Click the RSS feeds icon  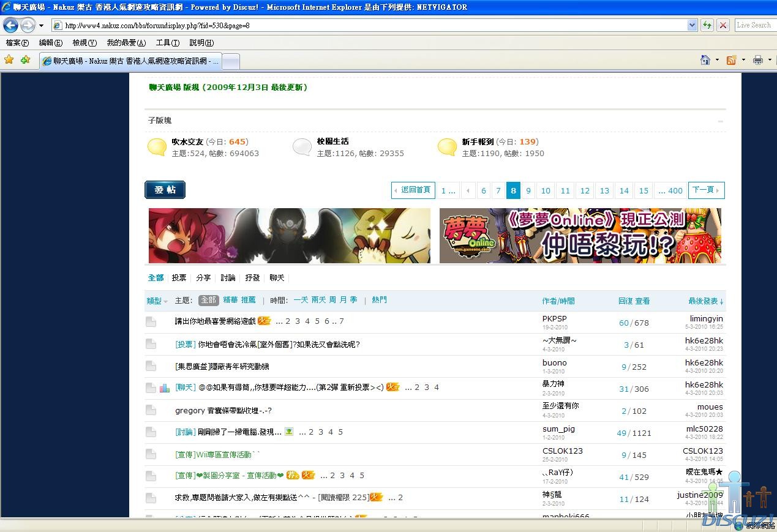pos(731,60)
